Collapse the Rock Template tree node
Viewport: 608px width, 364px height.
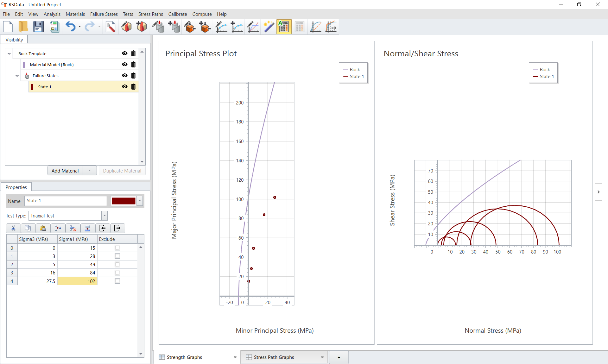coord(9,53)
